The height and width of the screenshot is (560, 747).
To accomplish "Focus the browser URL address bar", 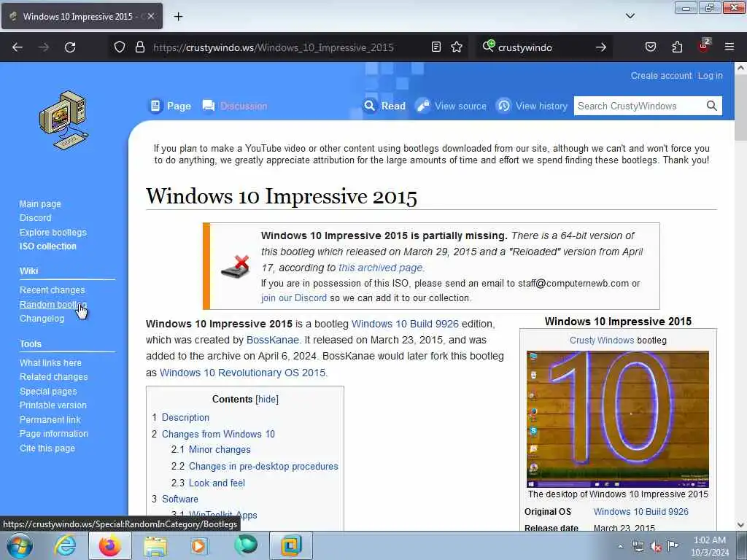I will click(x=273, y=47).
